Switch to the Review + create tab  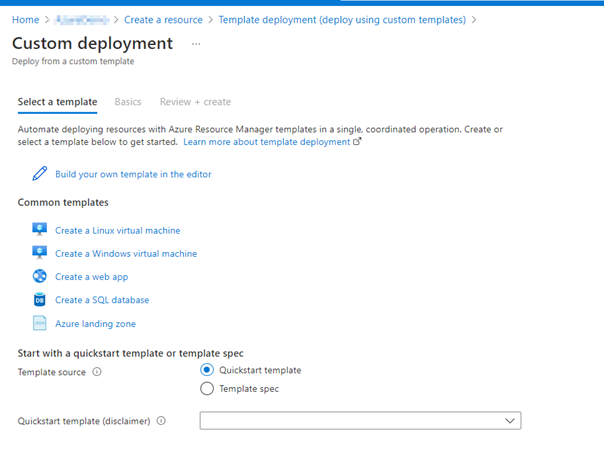click(x=195, y=102)
